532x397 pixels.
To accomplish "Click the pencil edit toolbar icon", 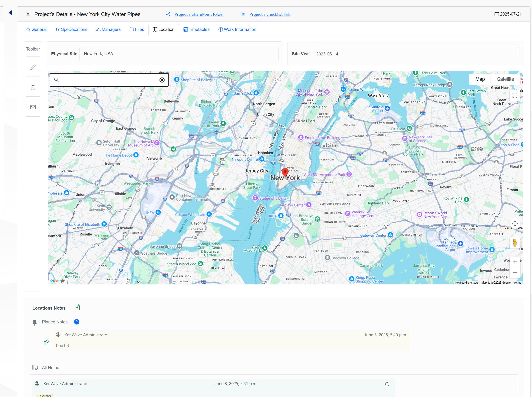I will pyautogui.click(x=33, y=67).
